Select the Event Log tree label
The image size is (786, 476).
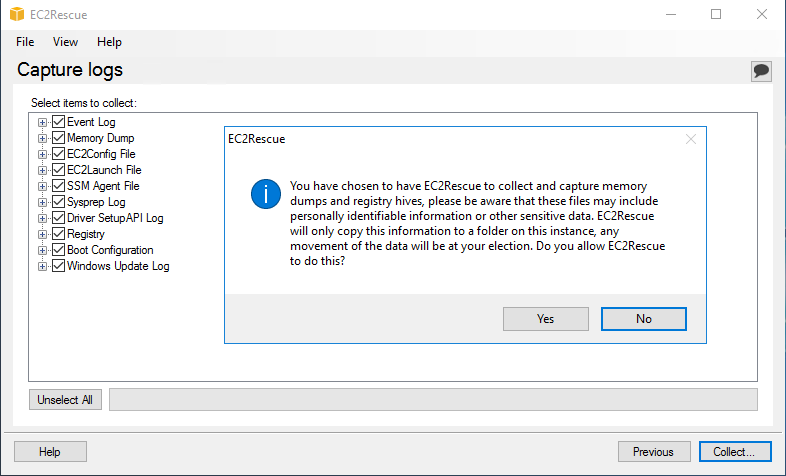(91, 122)
